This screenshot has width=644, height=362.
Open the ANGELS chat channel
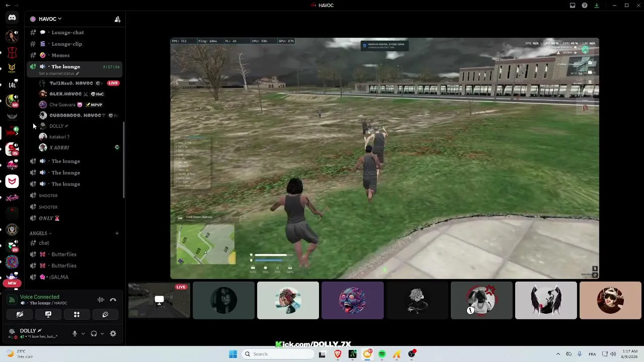74,243
